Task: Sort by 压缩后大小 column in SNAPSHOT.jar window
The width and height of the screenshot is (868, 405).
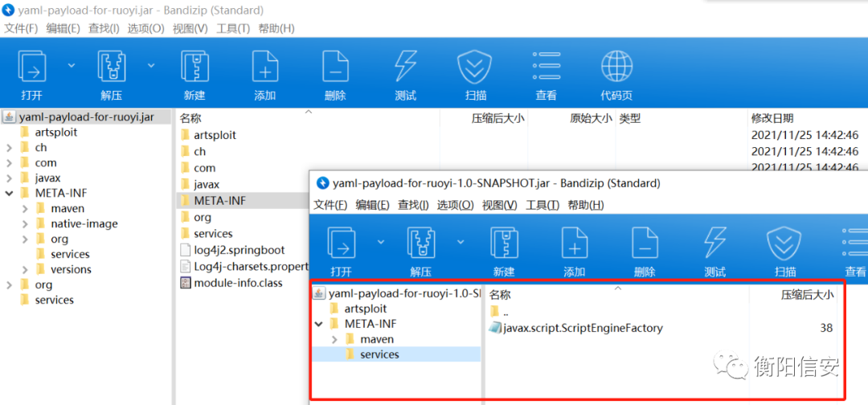Action: (807, 295)
